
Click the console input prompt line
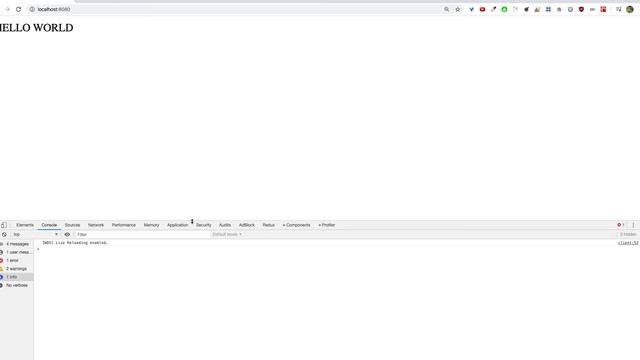point(337,249)
